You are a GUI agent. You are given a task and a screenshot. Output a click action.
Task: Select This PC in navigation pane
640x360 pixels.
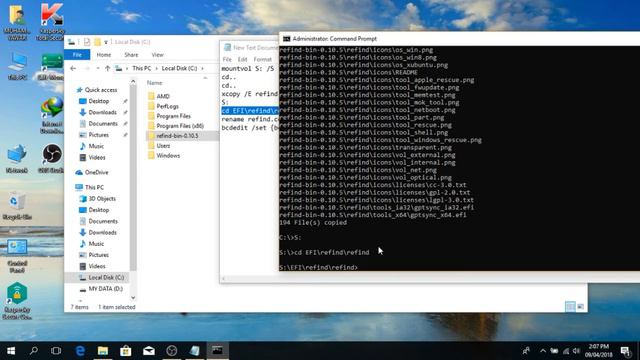click(x=94, y=187)
